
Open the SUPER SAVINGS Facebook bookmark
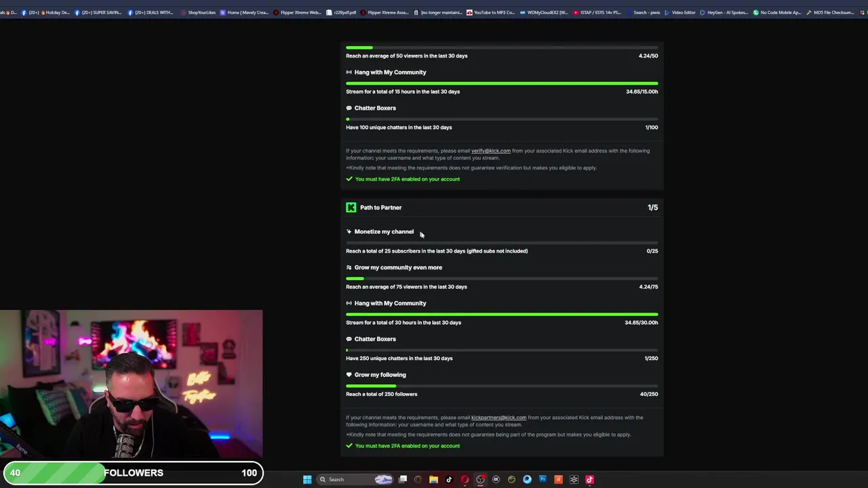(99, 12)
